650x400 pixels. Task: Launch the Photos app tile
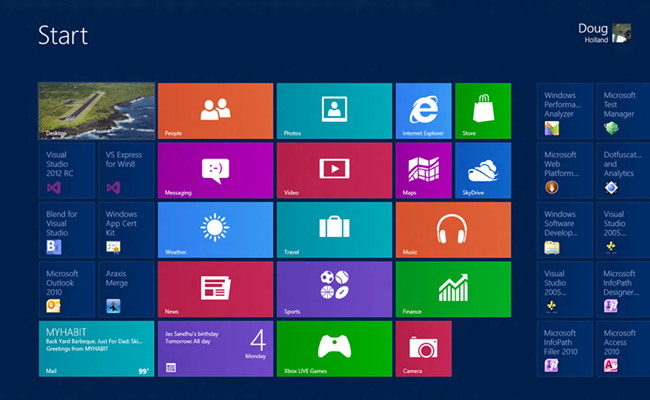coord(334,110)
